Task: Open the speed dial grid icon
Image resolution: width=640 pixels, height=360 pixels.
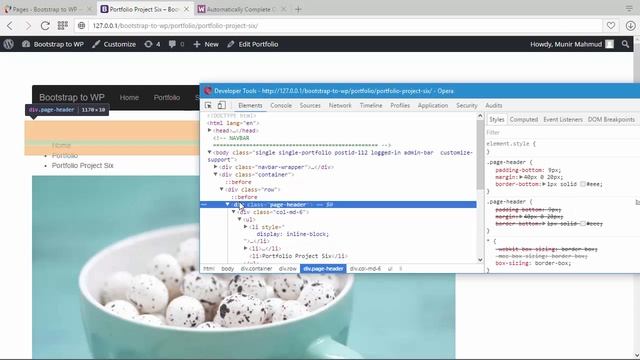Action: [62, 26]
